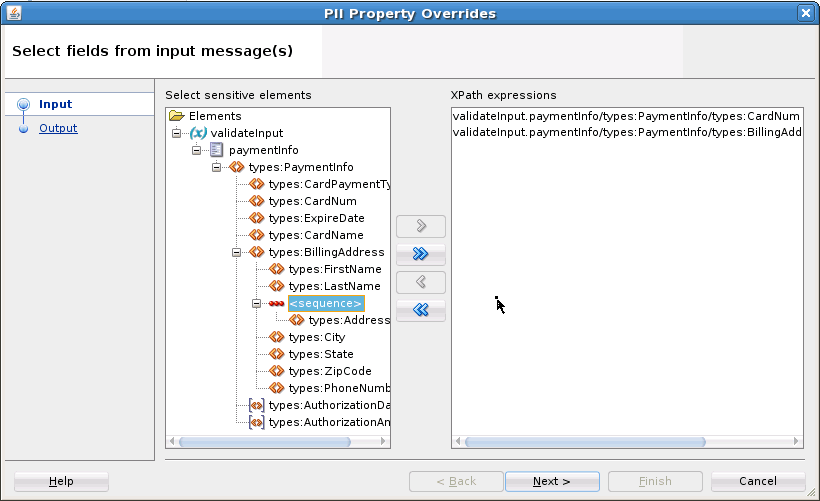Click the types:ZipCode element icon
820x501 pixels.
click(276, 371)
